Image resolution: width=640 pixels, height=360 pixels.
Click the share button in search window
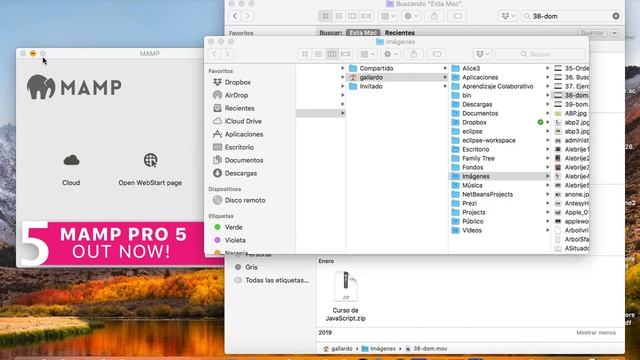434,16
